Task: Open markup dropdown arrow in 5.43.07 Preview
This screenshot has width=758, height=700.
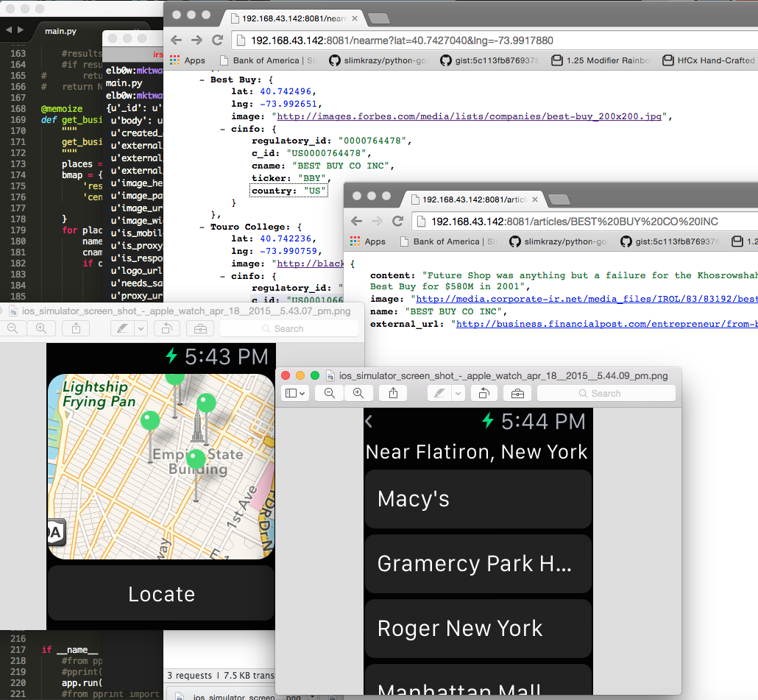Action: pyautogui.click(x=141, y=329)
